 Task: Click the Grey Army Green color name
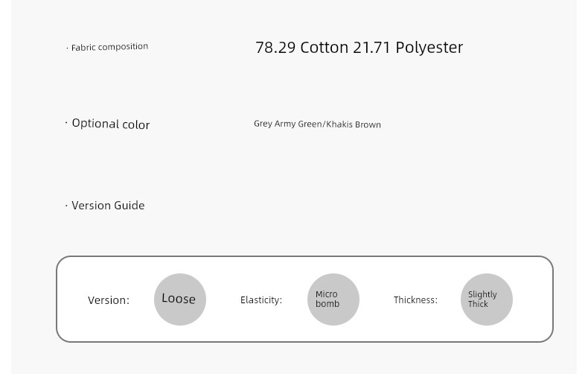pyautogui.click(x=287, y=124)
